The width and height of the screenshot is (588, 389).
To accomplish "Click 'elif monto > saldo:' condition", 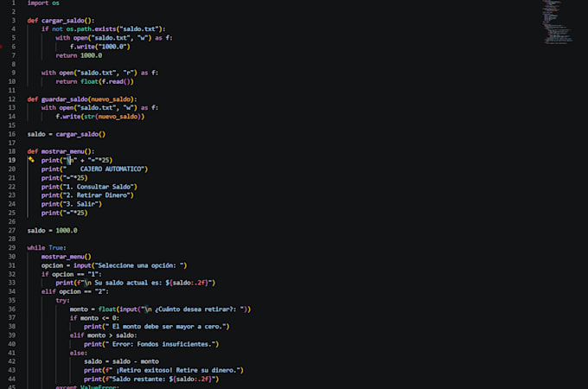I will 104,335.
